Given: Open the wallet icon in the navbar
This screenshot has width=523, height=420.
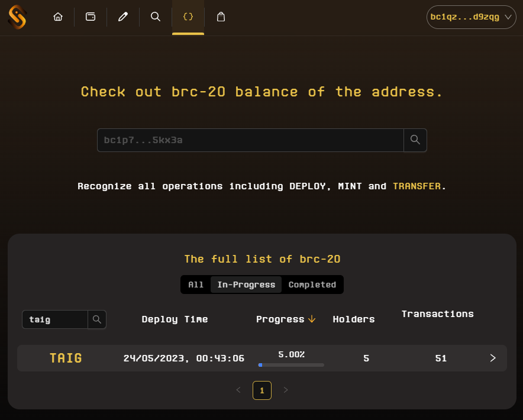Looking at the screenshot, I should click(90, 17).
